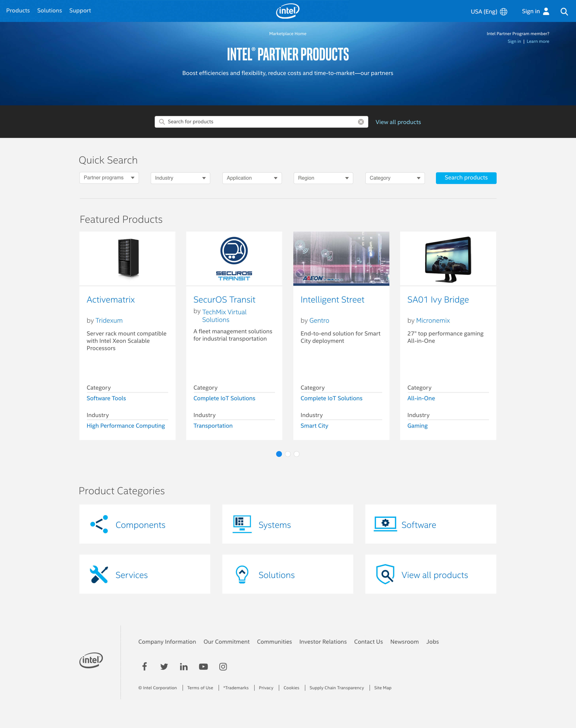Select the first carousel page dot
The width and height of the screenshot is (576, 728).
[279, 454]
